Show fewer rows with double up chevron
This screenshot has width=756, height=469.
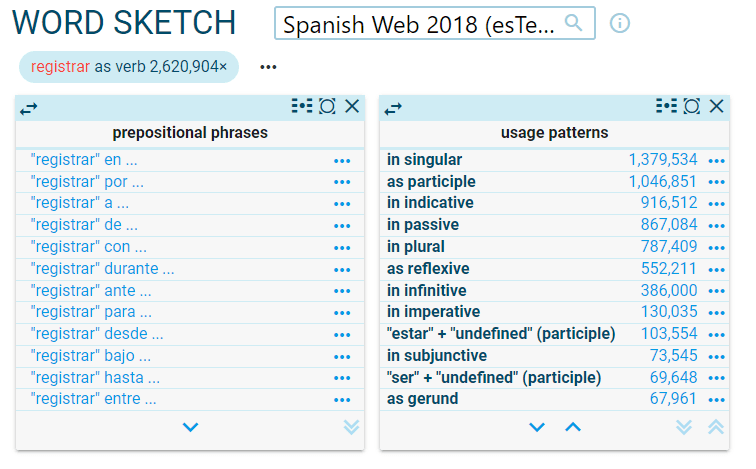(x=716, y=427)
